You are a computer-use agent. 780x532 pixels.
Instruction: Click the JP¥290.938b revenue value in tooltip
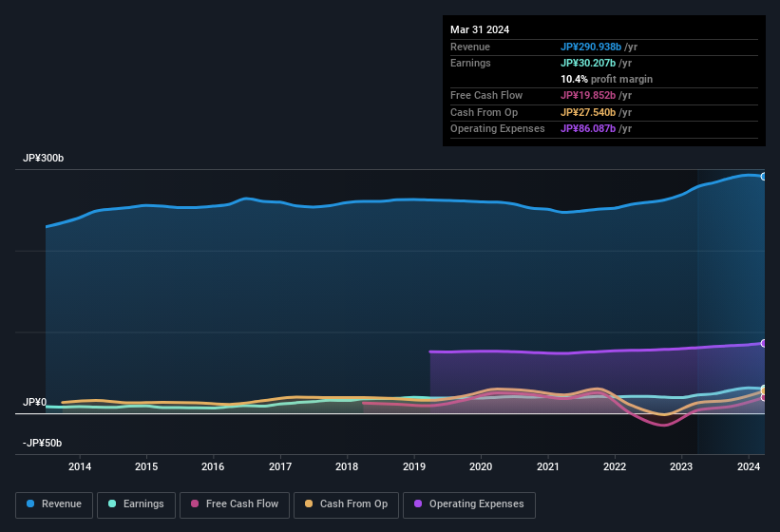coord(591,47)
